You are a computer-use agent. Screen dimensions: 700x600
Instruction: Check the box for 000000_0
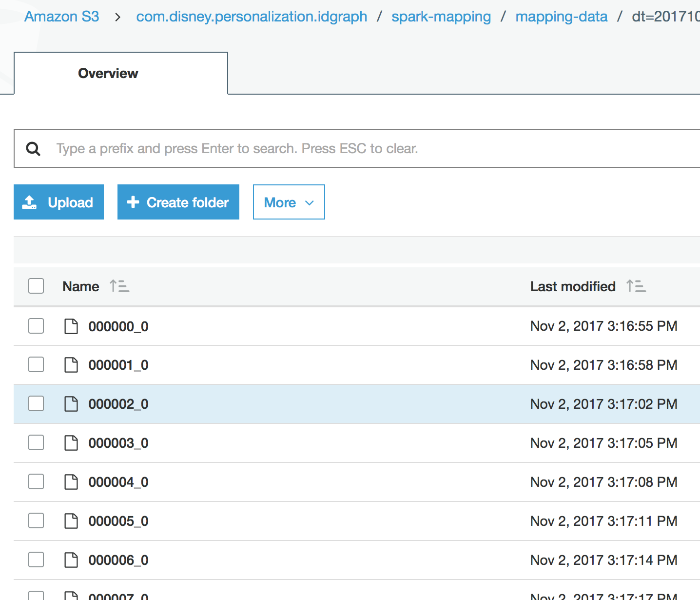pyautogui.click(x=36, y=326)
